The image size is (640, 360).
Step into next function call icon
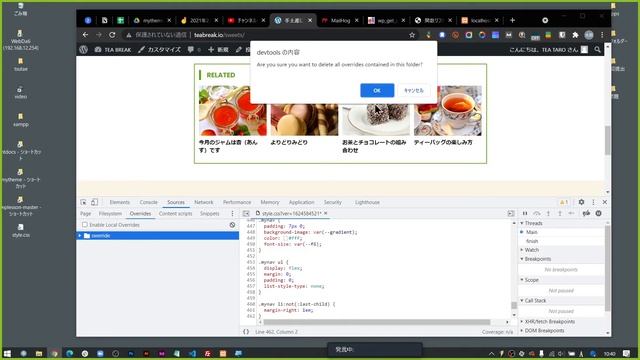pos(548,213)
